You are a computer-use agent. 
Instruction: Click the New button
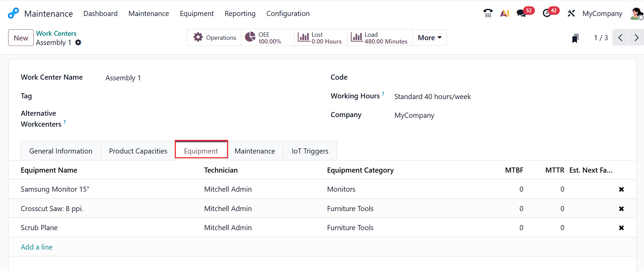[21, 38]
